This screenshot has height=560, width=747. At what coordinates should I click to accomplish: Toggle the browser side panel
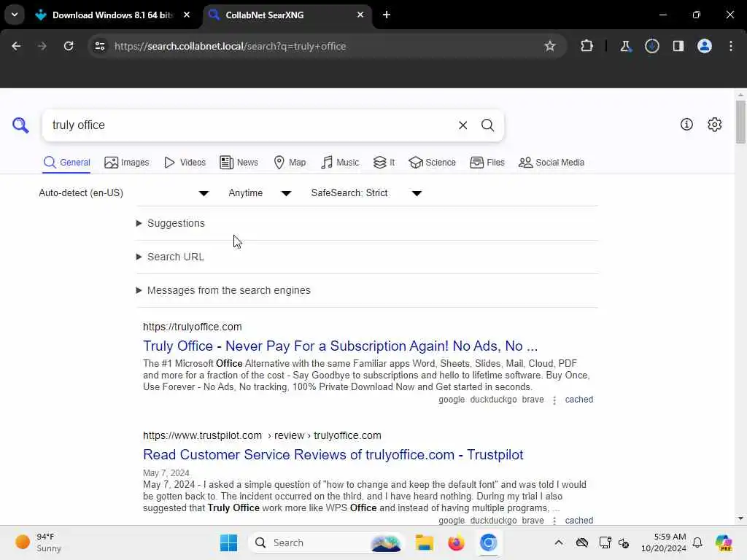(x=678, y=46)
